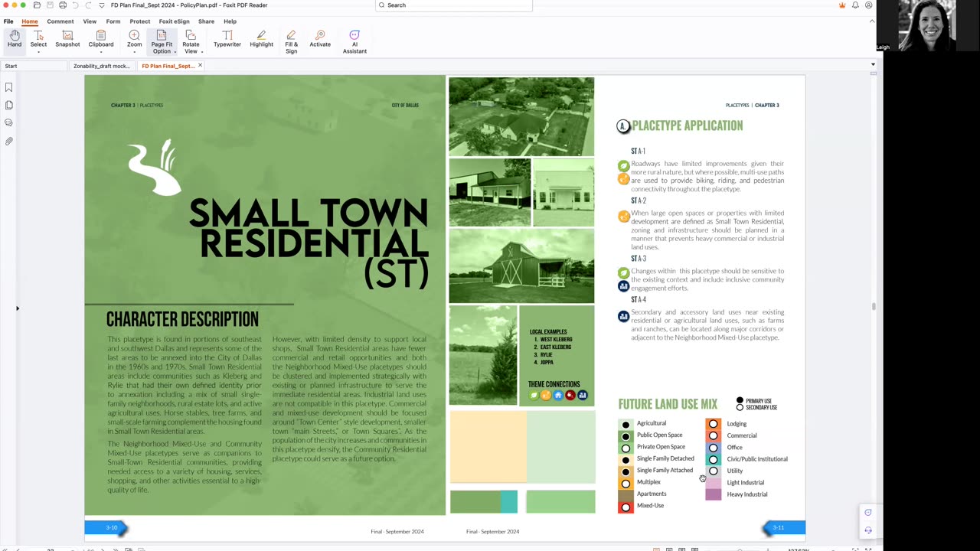Click the Page Fit Option icon
This screenshot has height=551, width=980.
click(x=162, y=35)
